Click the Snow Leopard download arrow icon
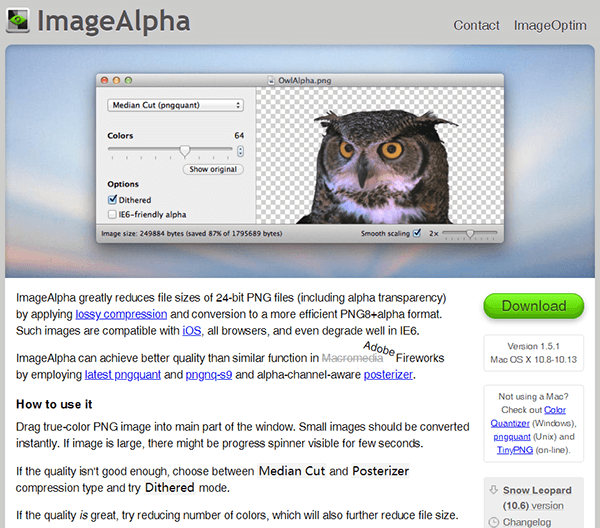 494,490
